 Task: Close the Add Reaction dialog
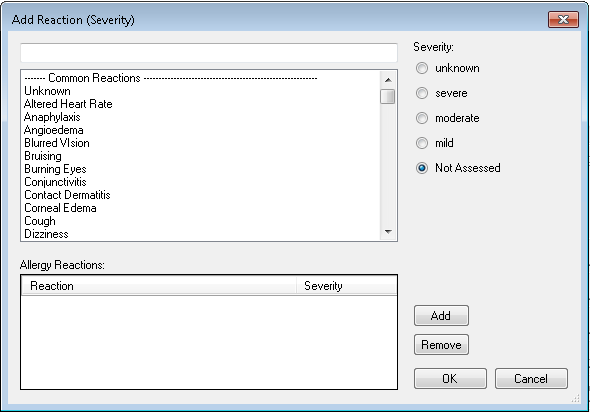563,20
